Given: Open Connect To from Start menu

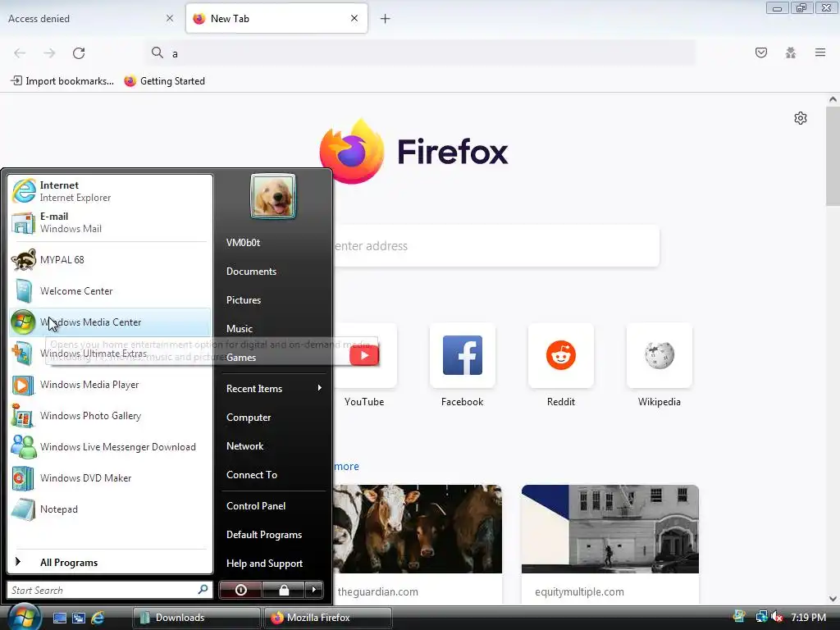Looking at the screenshot, I should pyautogui.click(x=273, y=475).
